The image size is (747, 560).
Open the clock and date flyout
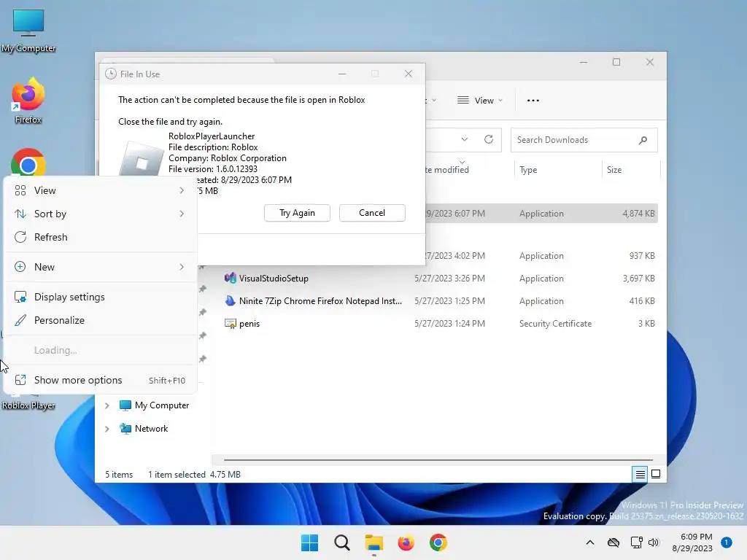[692, 542]
